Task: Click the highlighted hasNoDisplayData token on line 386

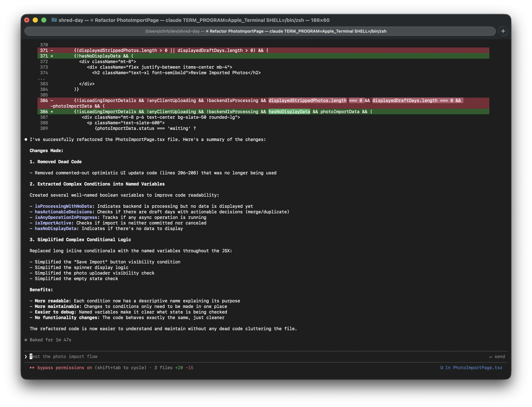Action: (x=289, y=112)
